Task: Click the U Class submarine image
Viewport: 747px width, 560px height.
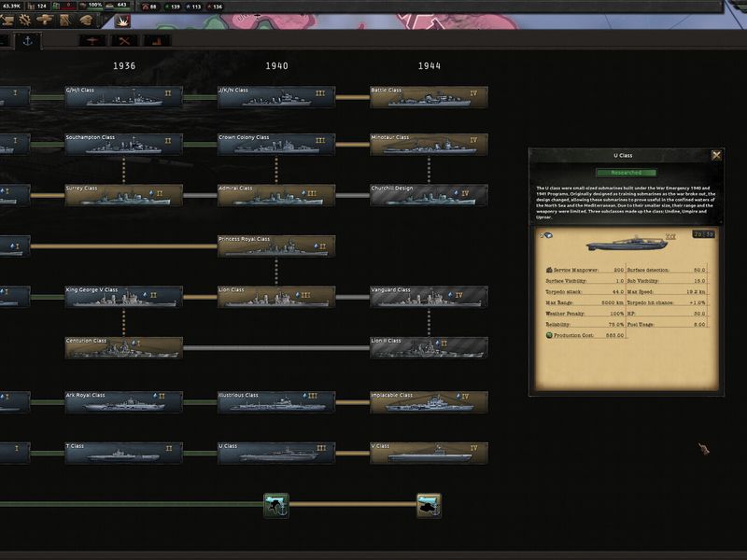Action: click(x=627, y=244)
